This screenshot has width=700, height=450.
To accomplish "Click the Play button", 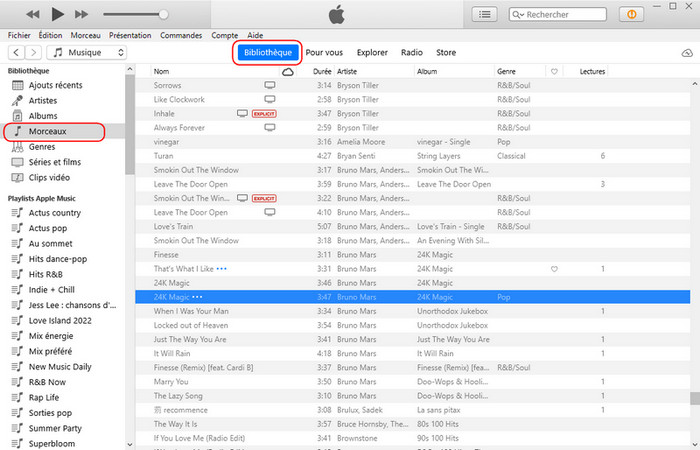I will coord(57,14).
